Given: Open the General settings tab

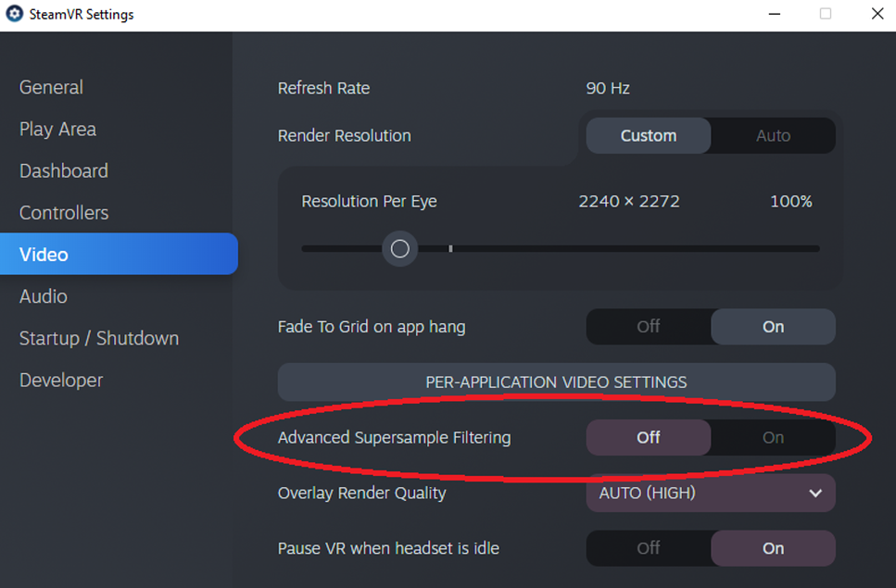Looking at the screenshot, I should (x=52, y=87).
